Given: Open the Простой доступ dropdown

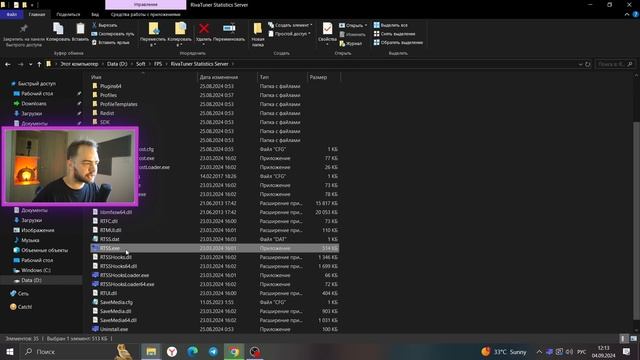Looking at the screenshot, I should pos(289,34).
